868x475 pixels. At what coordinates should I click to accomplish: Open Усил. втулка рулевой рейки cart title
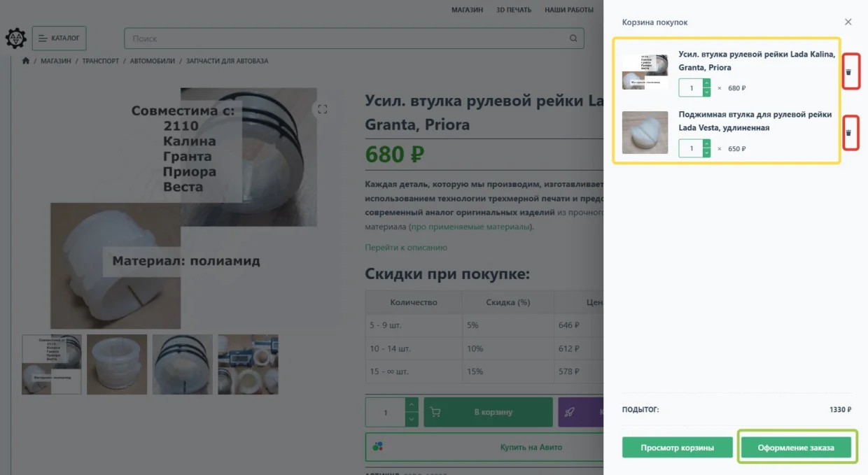pos(757,61)
